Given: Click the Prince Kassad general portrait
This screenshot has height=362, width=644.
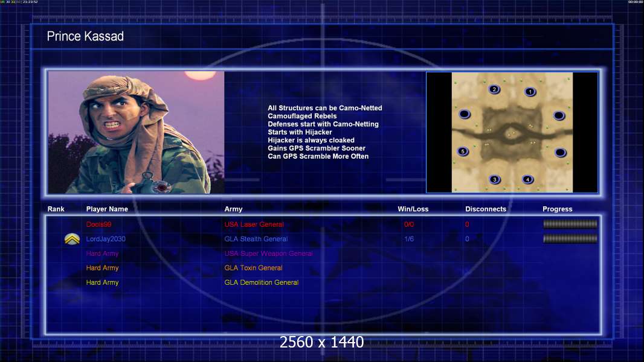Looking at the screenshot, I should point(137,132).
